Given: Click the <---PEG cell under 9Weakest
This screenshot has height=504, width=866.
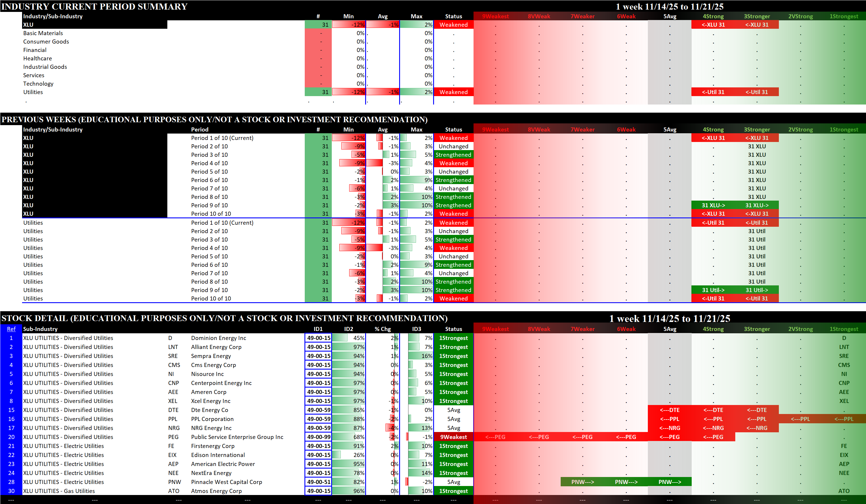Looking at the screenshot, I should (x=495, y=437).
